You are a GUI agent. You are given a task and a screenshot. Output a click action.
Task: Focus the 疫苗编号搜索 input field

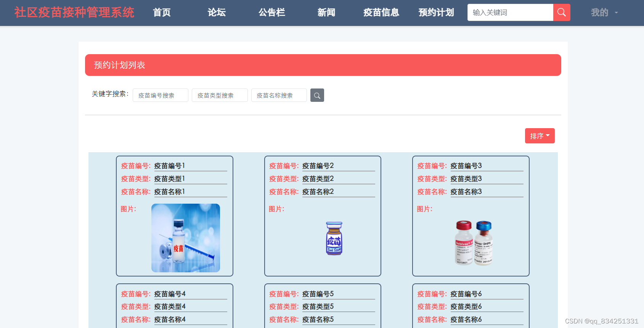pyautogui.click(x=161, y=95)
